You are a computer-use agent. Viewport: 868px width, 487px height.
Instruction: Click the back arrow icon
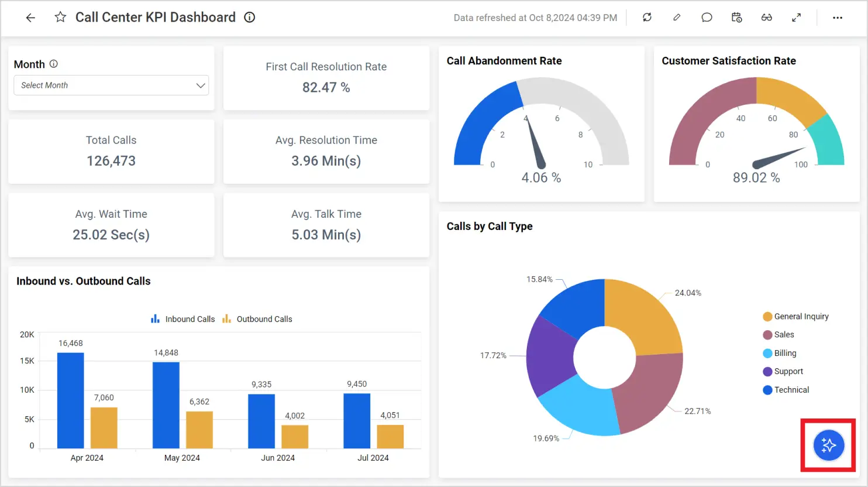coord(30,18)
